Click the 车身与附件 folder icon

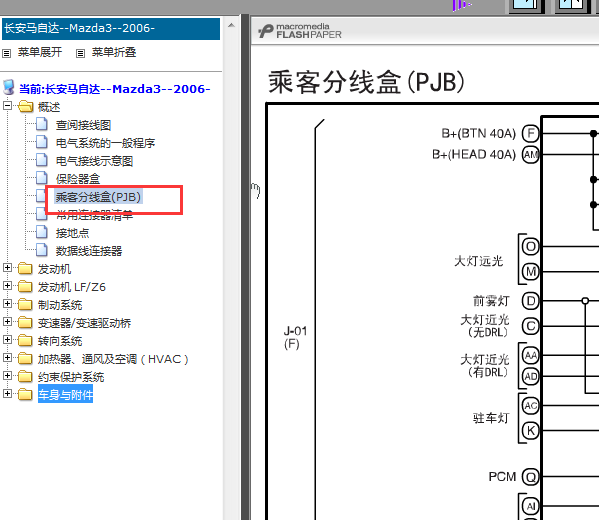pos(25,394)
